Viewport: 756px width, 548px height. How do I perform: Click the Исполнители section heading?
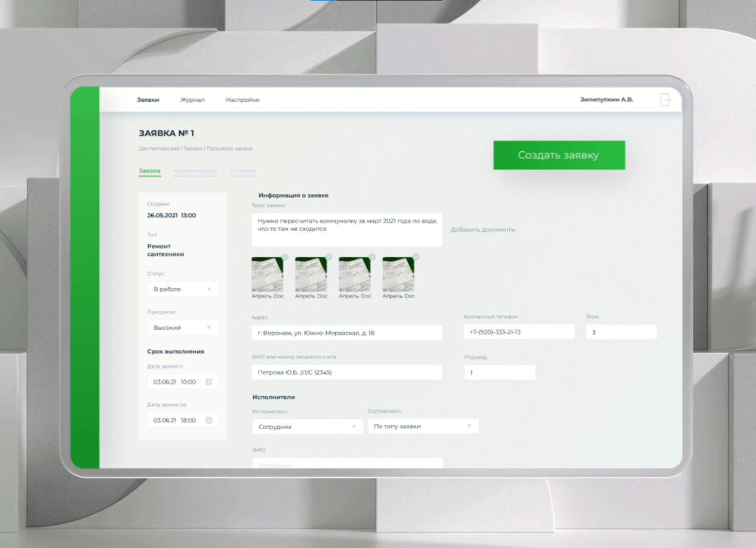(x=273, y=397)
